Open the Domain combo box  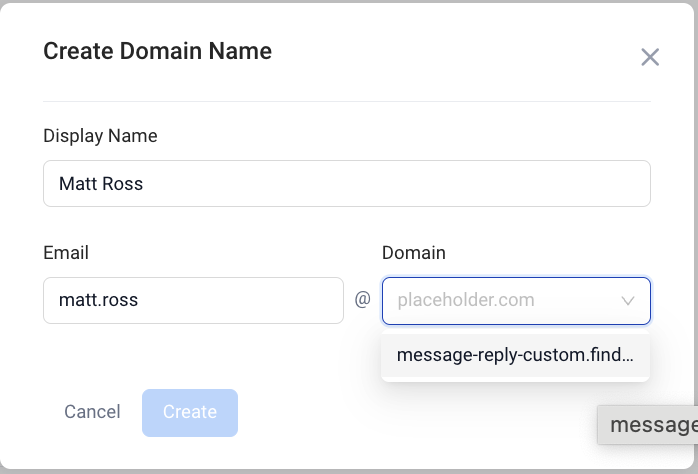coord(505,300)
